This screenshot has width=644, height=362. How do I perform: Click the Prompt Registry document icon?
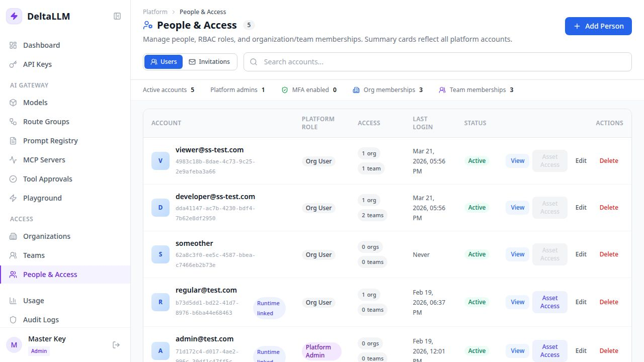coord(13,141)
